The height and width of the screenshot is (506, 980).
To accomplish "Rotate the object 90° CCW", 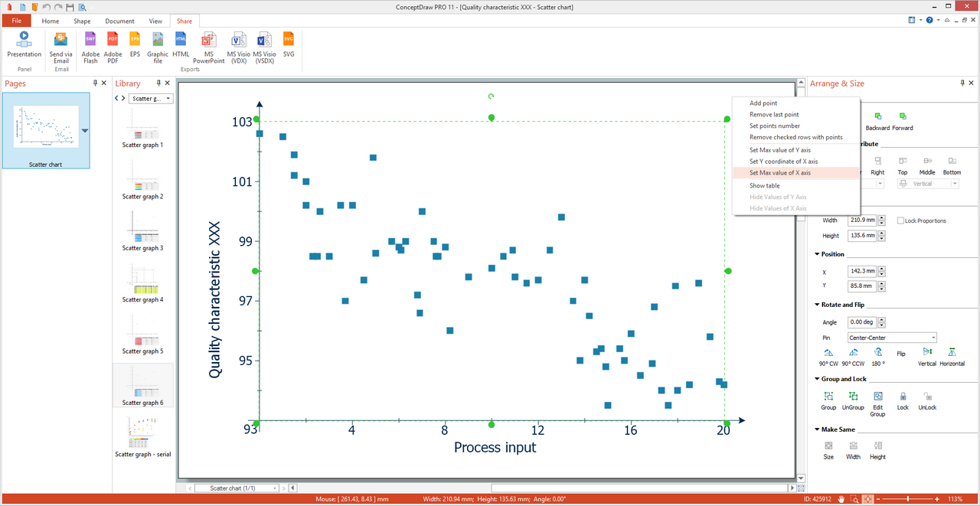I will [853, 357].
